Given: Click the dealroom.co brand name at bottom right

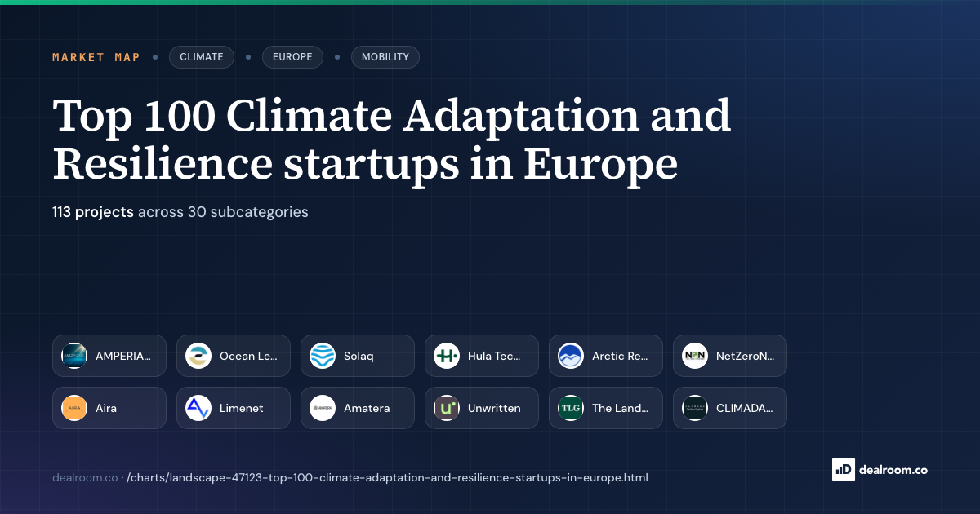Looking at the screenshot, I should coord(893,469).
